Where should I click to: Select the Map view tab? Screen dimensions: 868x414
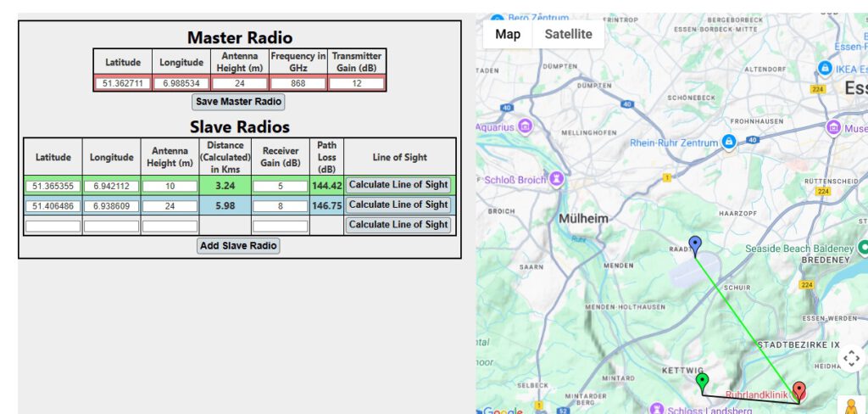(x=508, y=34)
